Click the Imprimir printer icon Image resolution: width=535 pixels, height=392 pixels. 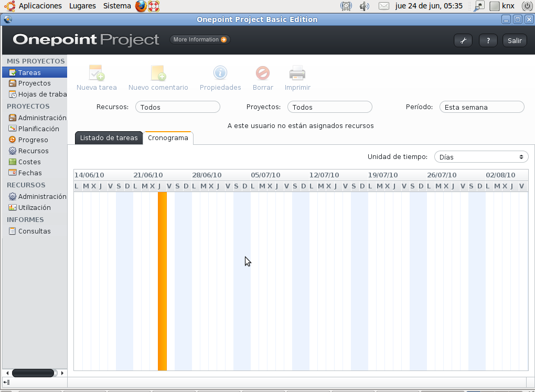pyautogui.click(x=297, y=73)
